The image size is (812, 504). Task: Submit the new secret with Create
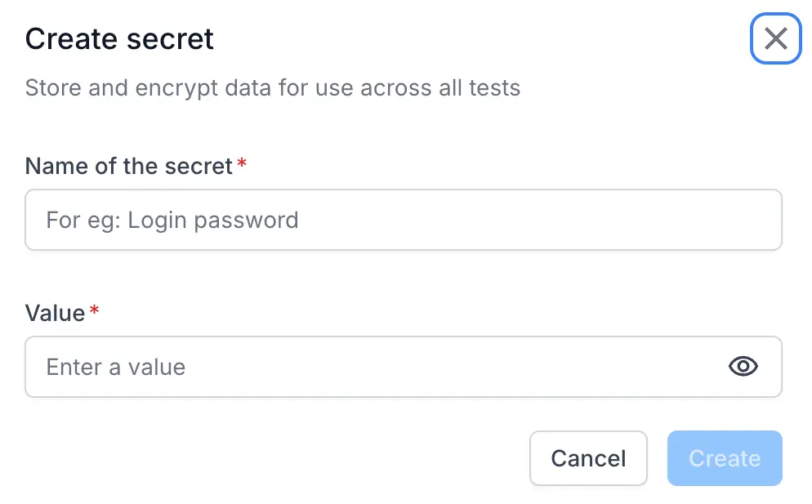click(724, 458)
